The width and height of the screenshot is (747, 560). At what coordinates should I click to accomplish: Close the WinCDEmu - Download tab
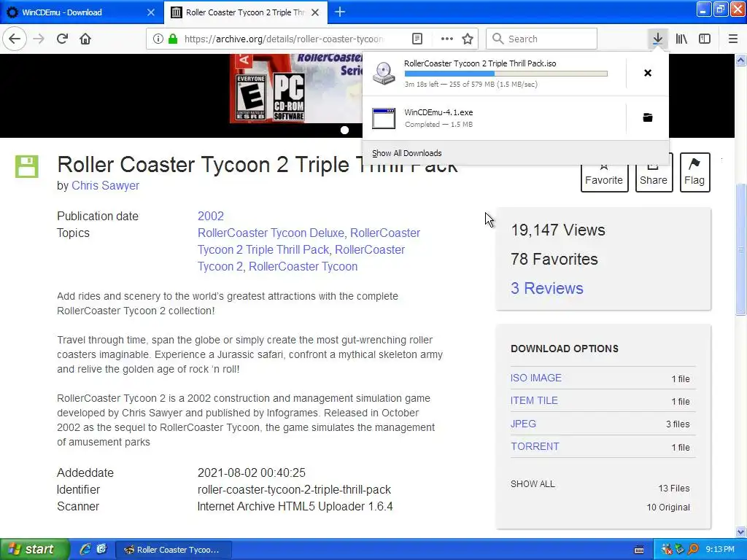point(151,12)
